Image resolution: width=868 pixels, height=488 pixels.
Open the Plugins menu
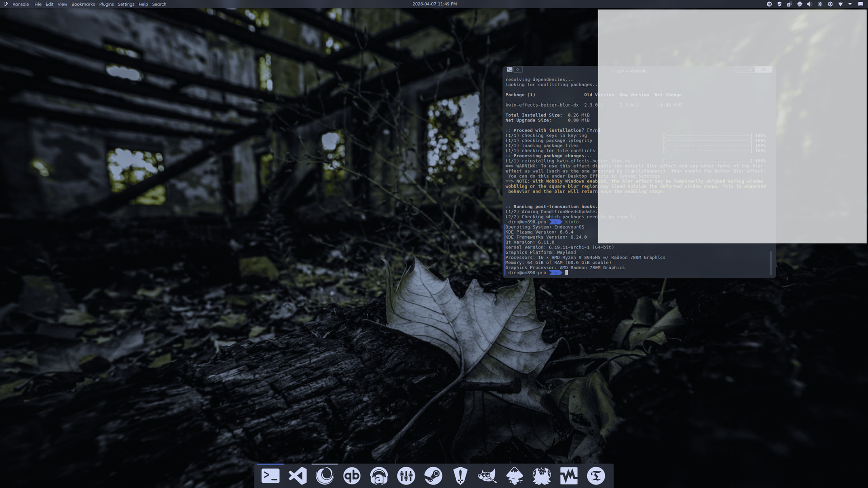[106, 4]
